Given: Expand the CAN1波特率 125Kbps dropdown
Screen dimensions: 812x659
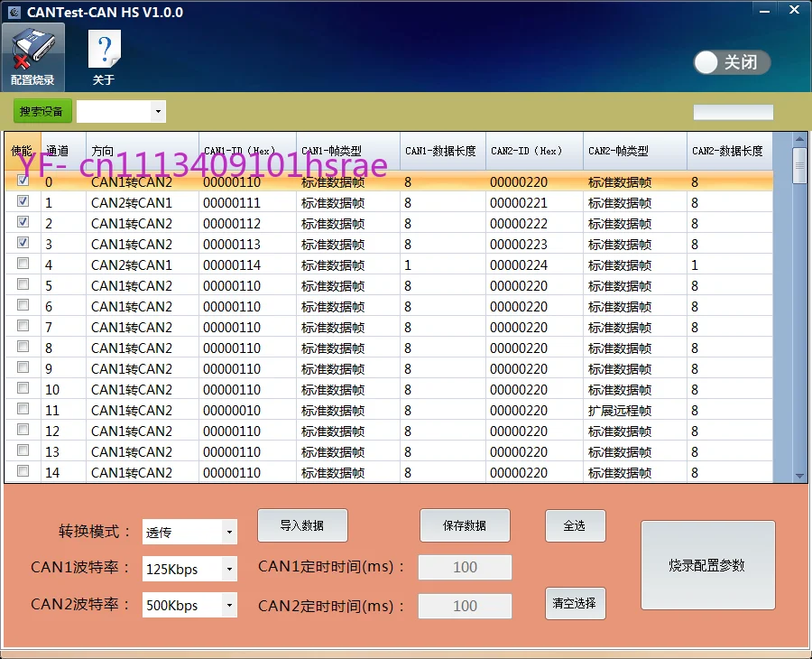Looking at the screenshot, I should [x=229, y=569].
